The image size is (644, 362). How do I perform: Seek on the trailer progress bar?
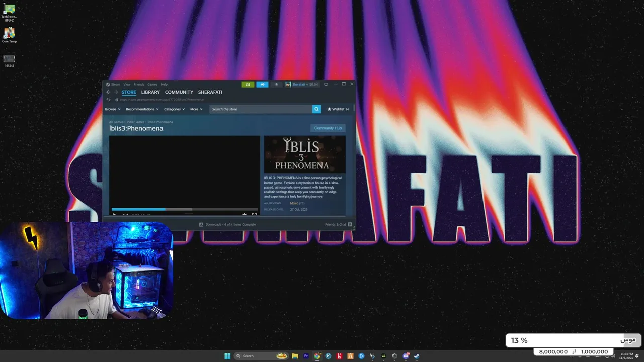point(184,209)
